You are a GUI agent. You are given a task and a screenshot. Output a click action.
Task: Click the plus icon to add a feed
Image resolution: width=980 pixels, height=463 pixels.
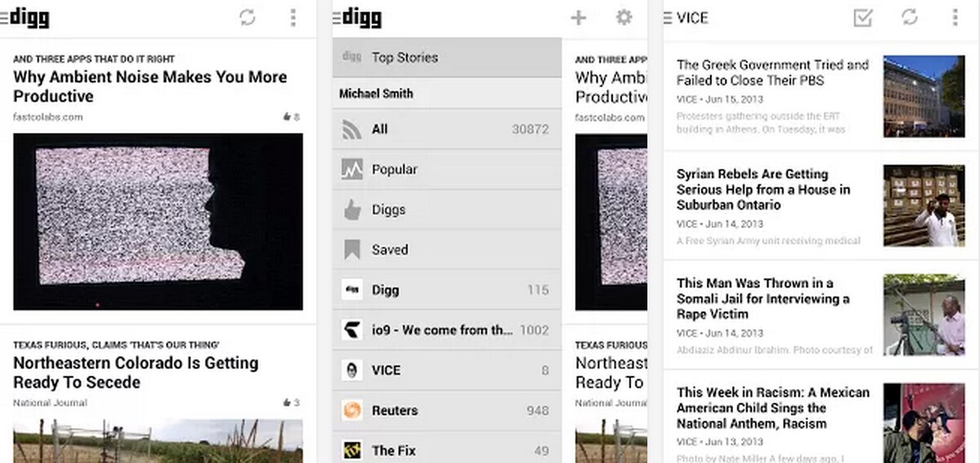click(578, 17)
